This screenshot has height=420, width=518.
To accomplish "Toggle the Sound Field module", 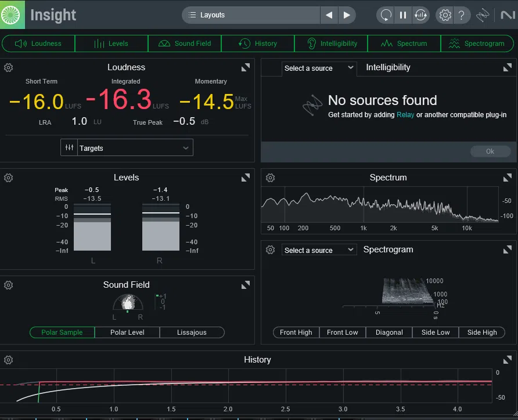I will pyautogui.click(x=185, y=44).
